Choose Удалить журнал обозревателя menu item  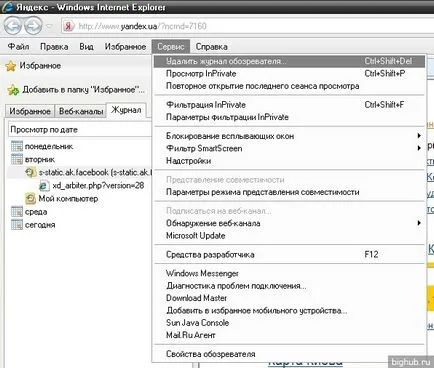289,61
